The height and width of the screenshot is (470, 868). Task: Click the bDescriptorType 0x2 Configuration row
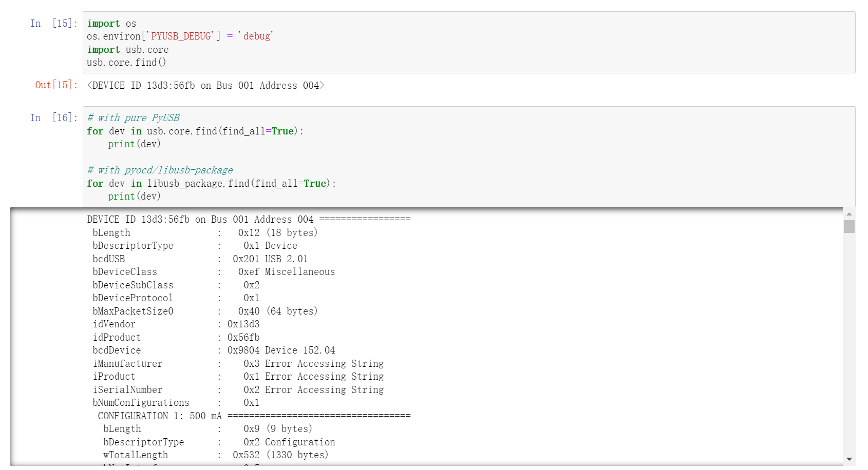(219, 442)
